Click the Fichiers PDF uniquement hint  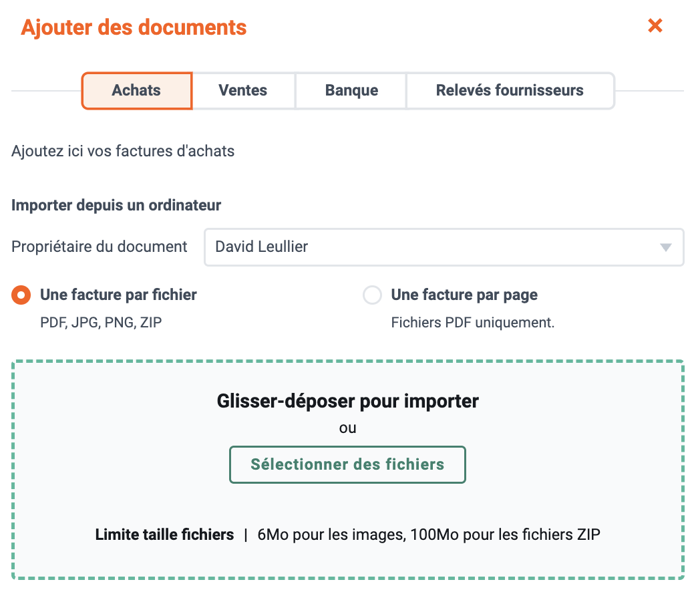click(473, 323)
